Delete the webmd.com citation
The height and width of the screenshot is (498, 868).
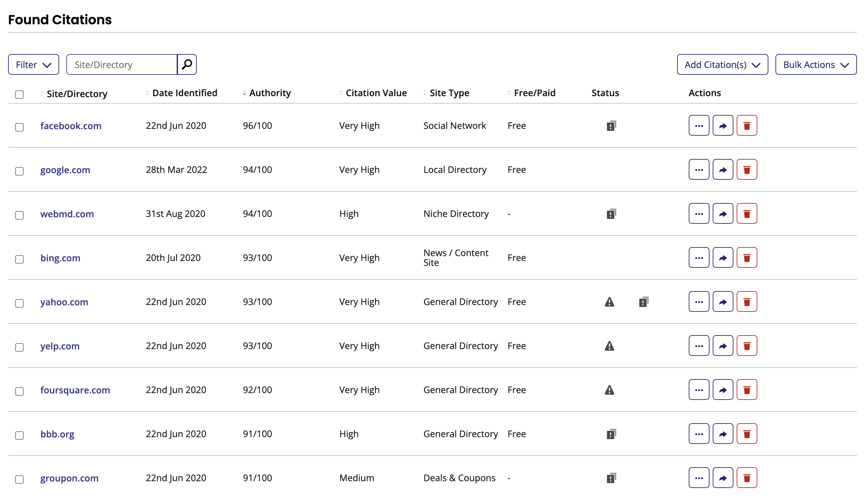(747, 214)
